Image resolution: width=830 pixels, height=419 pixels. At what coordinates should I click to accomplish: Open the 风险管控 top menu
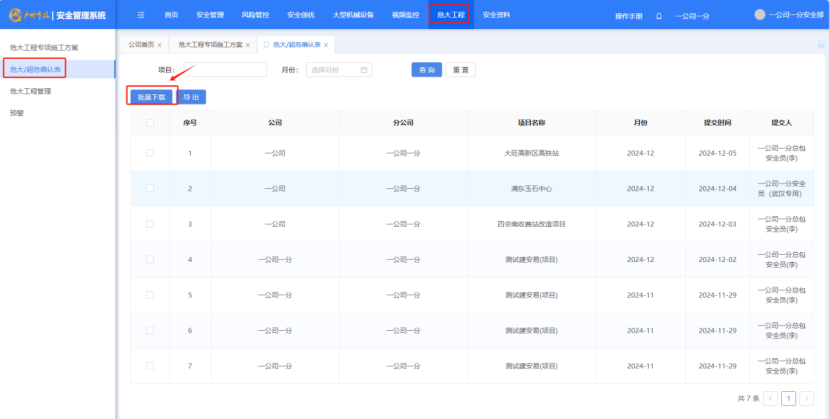(x=255, y=15)
